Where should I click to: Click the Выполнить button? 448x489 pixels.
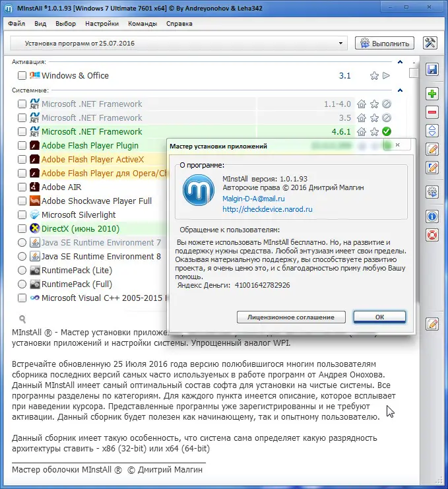(x=385, y=43)
